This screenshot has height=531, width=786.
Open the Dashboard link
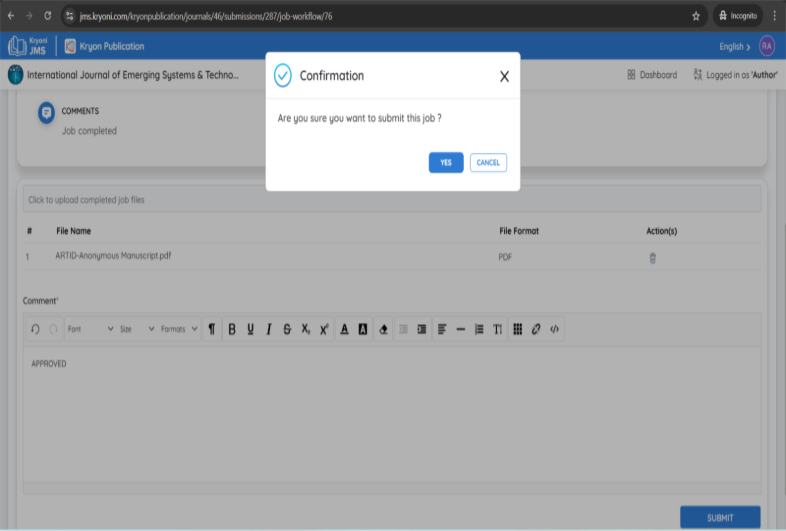coord(652,75)
